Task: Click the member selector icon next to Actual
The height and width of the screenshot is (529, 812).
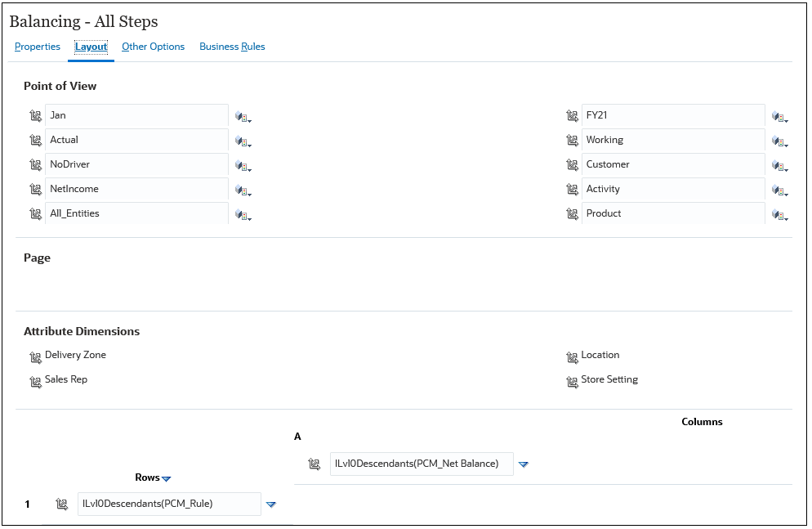Action: point(243,141)
